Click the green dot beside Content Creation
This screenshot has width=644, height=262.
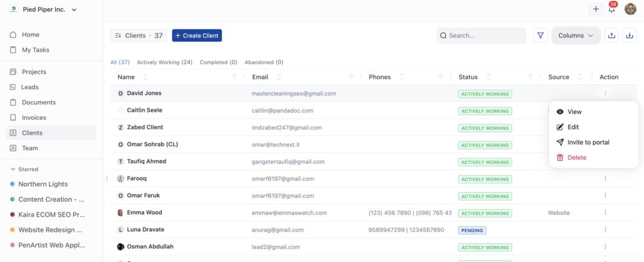[x=13, y=200]
